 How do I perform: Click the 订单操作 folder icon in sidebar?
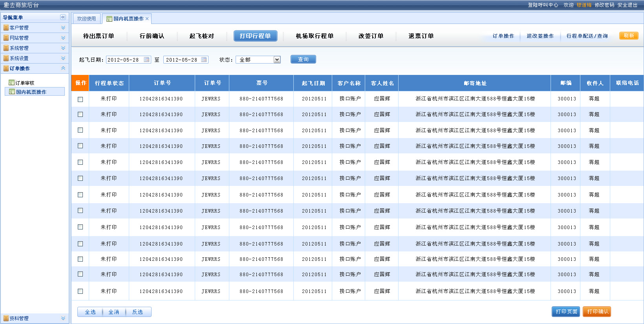click(6, 69)
